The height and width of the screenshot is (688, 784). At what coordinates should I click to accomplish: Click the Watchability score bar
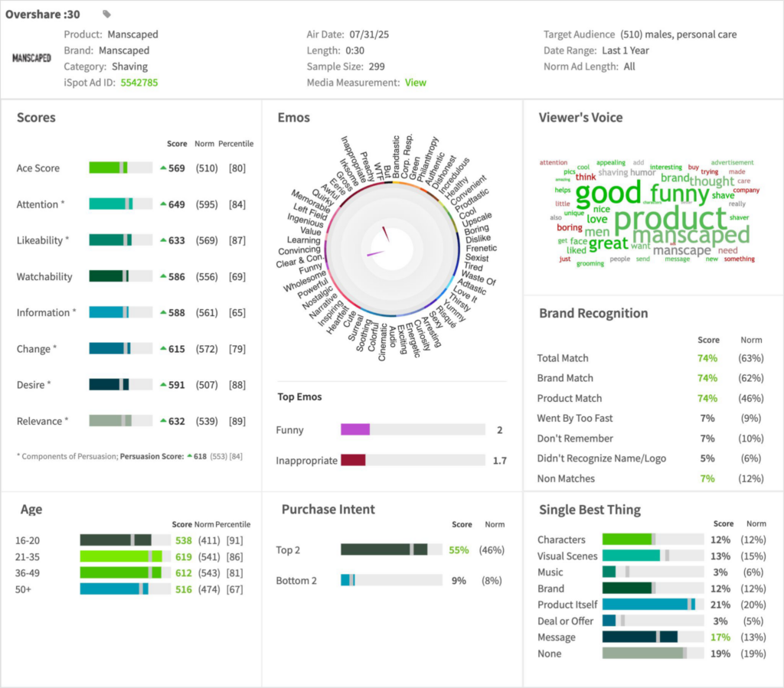click(x=120, y=276)
